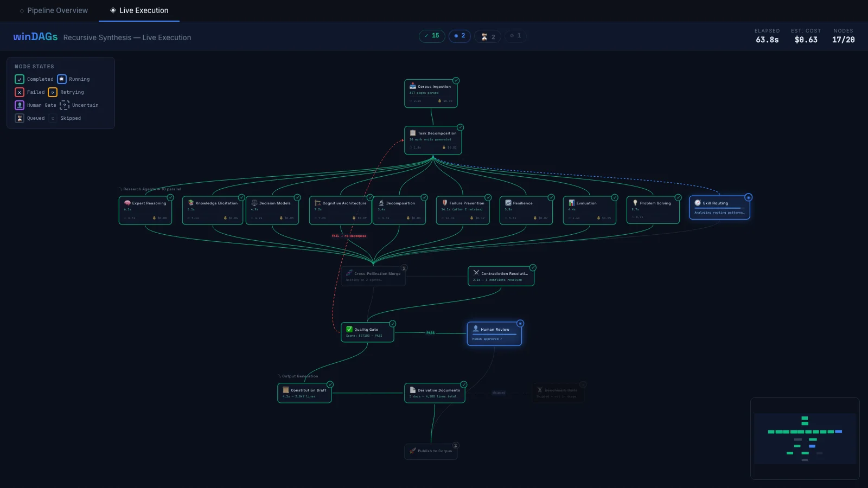
Task: Click the Knowledge Elicitation books icon
Action: click(190, 203)
